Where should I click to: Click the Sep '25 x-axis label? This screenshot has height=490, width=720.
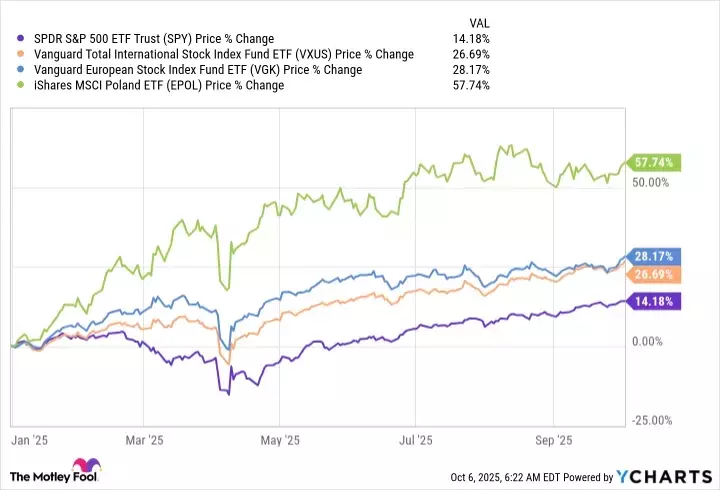[x=552, y=440]
